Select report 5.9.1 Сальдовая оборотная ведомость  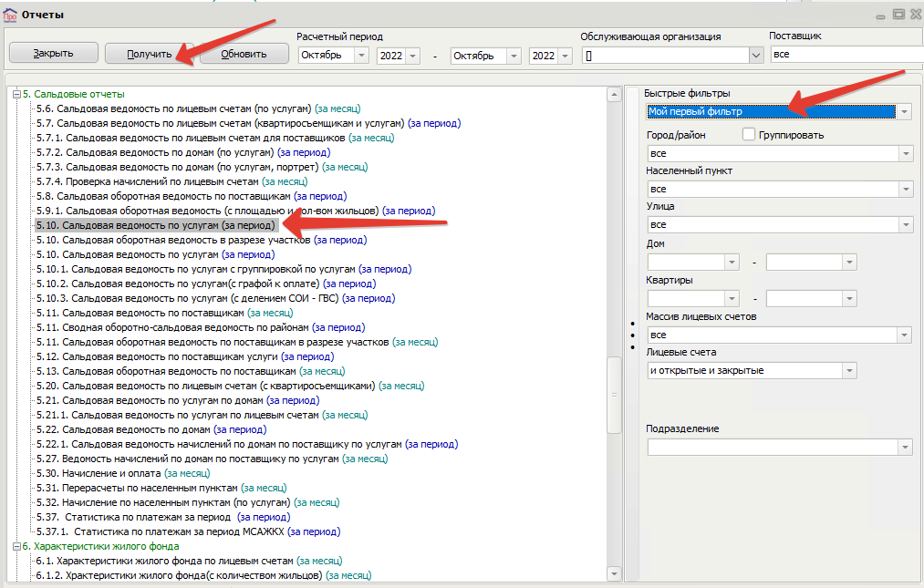point(235,211)
